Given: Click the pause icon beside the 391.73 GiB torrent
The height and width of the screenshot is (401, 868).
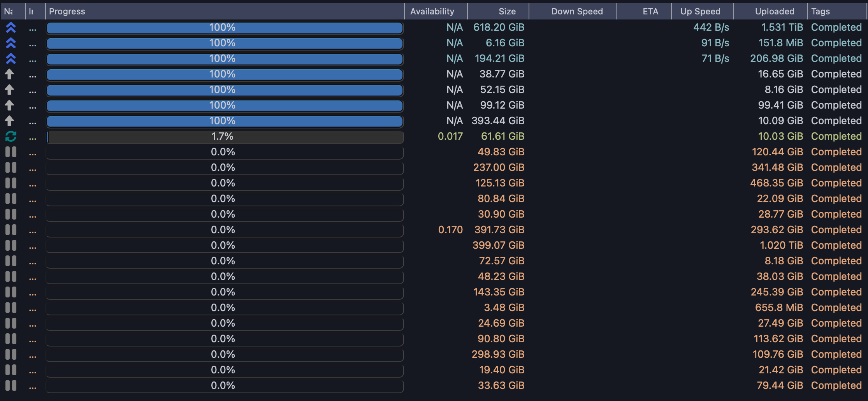Looking at the screenshot, I should coord(11,230).
